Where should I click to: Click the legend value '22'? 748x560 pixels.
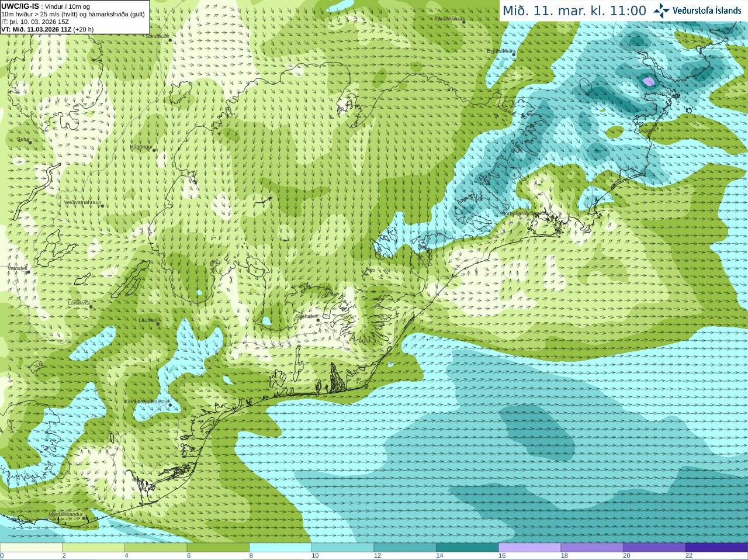tap(689, 556)
